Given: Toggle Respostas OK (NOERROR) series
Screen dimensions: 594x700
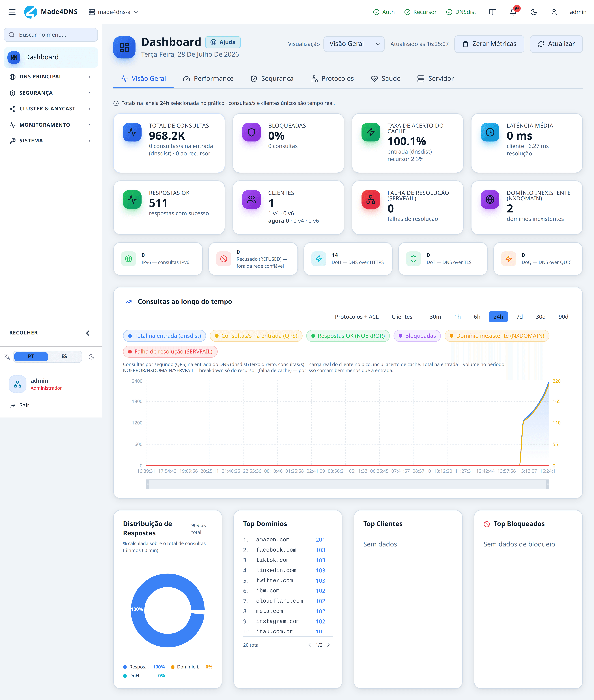Looking at the screenshot, I should click(x=348, y=336).
